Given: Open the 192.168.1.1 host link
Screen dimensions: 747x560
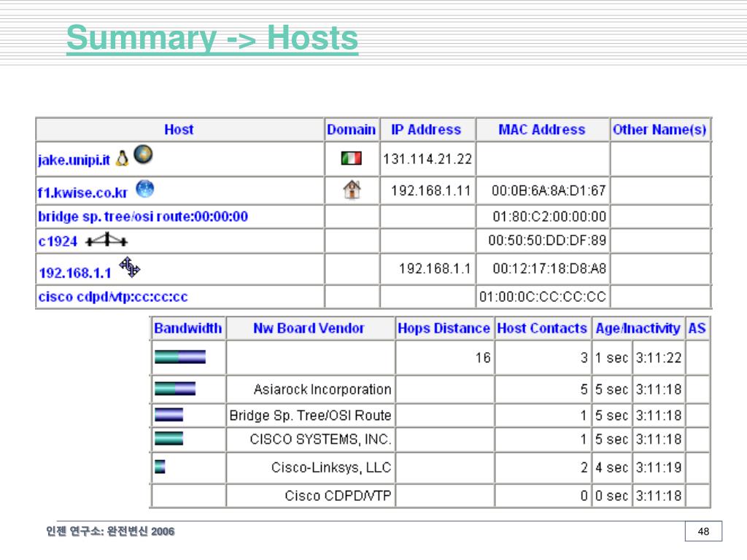Looking at the screenshot, I should [75, 273].
